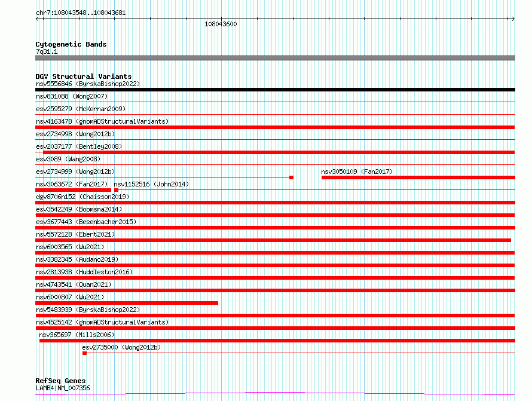Click the 108043600 ruler coordinate label

(x=221, y=24)
